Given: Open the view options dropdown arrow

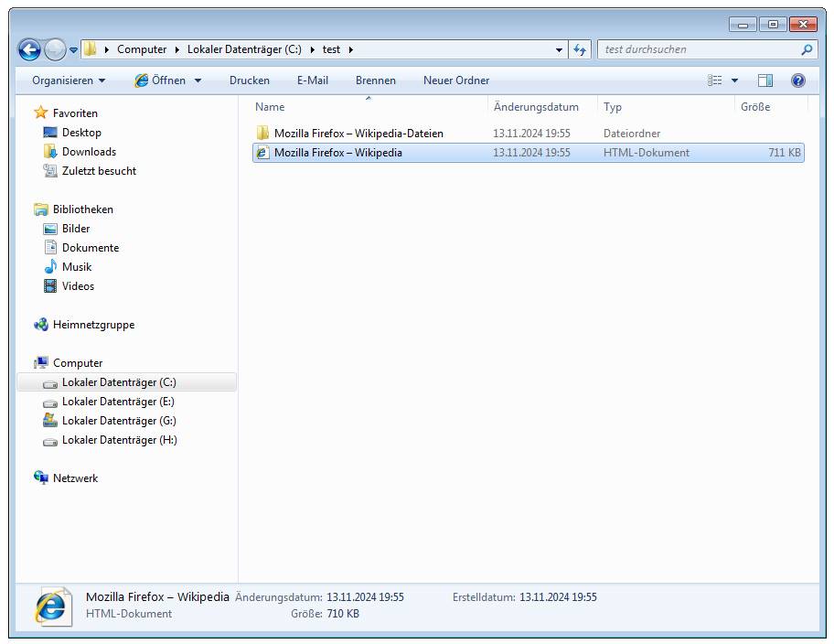Looking at the screenshot, I should (x=734, y=80).
